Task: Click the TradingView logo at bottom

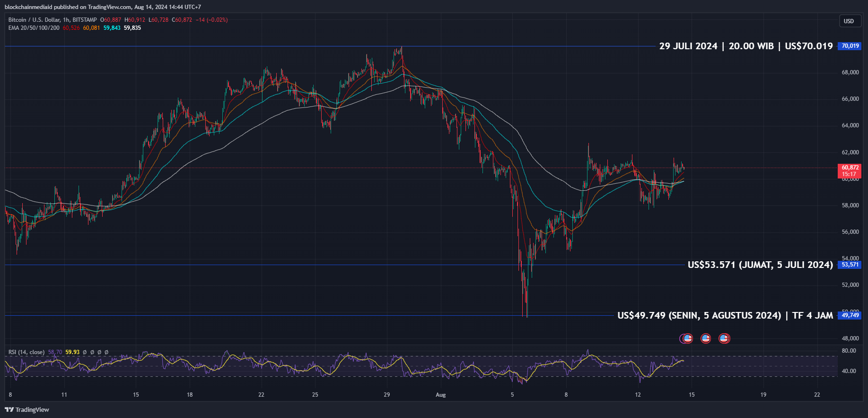Action: [27, 409]
